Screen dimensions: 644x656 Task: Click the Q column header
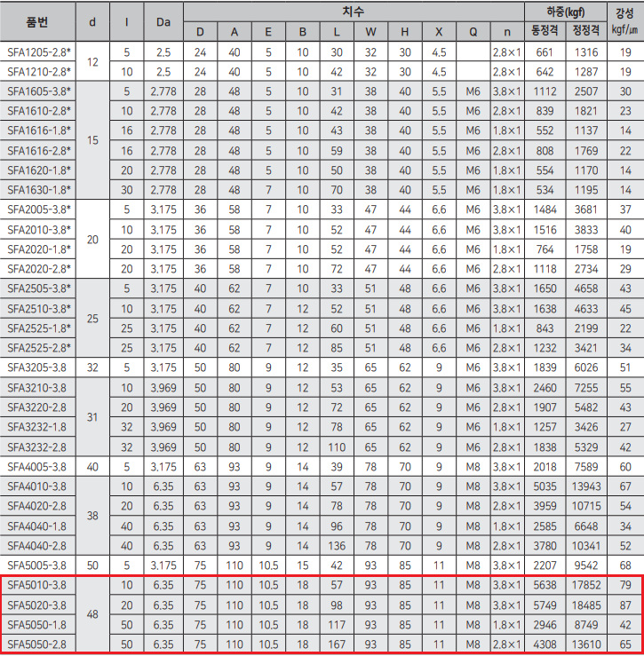click(473, 32)
